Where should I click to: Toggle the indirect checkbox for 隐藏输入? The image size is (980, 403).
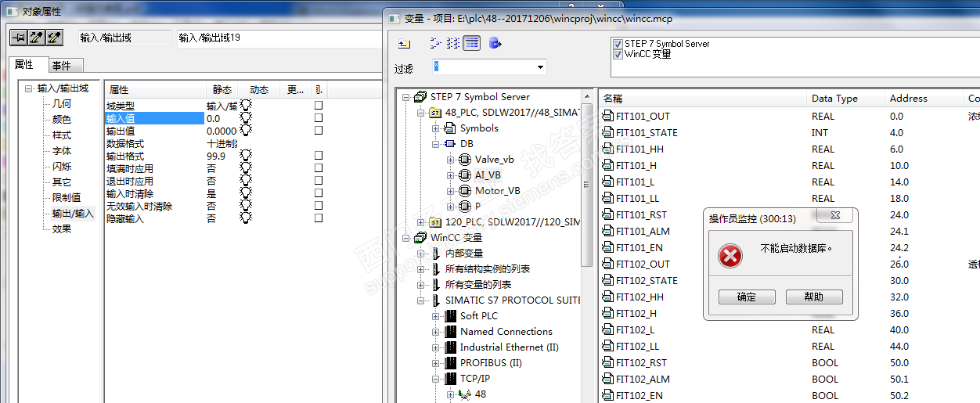[x=319, y=218]
